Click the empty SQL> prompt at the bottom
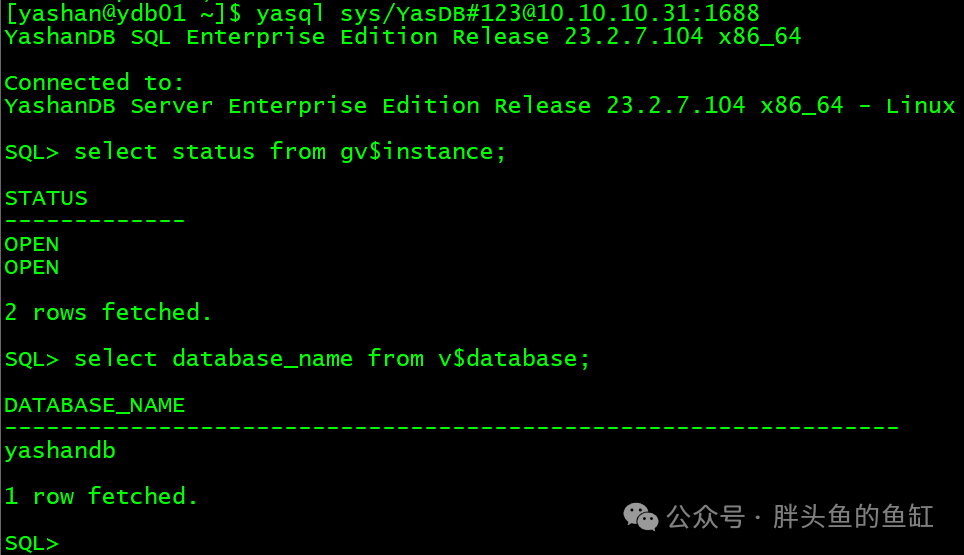This screenshot has height=555, width=964. tap(31, 543)
